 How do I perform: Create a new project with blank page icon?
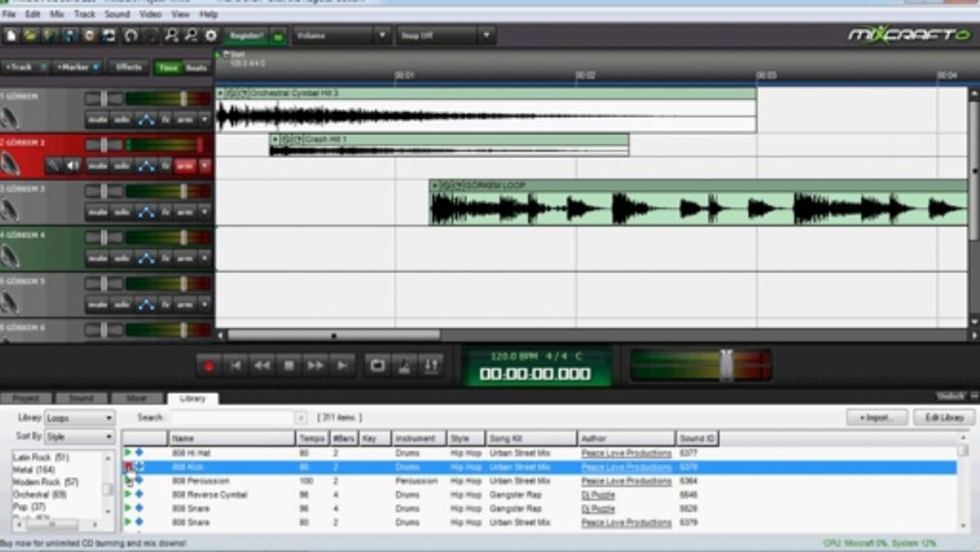pyautogui.click(x=11, y=35)
